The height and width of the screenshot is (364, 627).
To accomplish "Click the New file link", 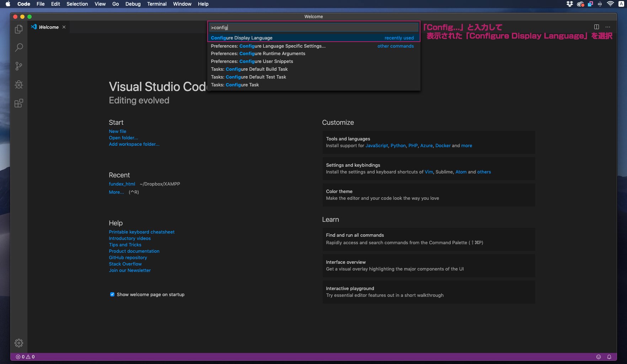I will [117, 132].
